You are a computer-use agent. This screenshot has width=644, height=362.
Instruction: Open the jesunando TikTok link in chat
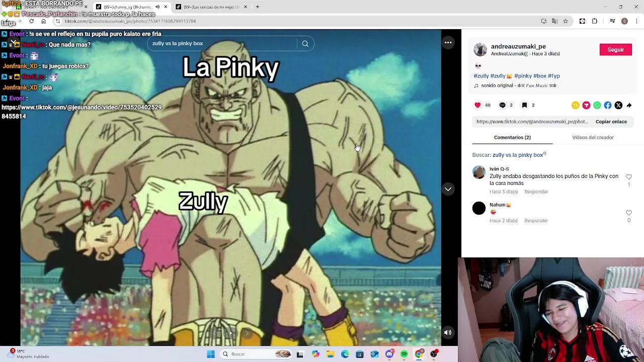tap(82, 112)
